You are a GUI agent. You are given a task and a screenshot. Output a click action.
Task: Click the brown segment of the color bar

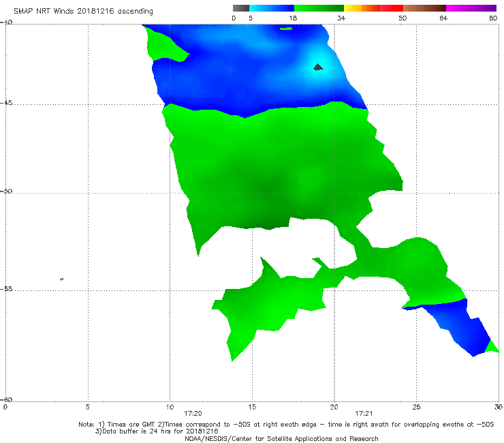[424, 8]
